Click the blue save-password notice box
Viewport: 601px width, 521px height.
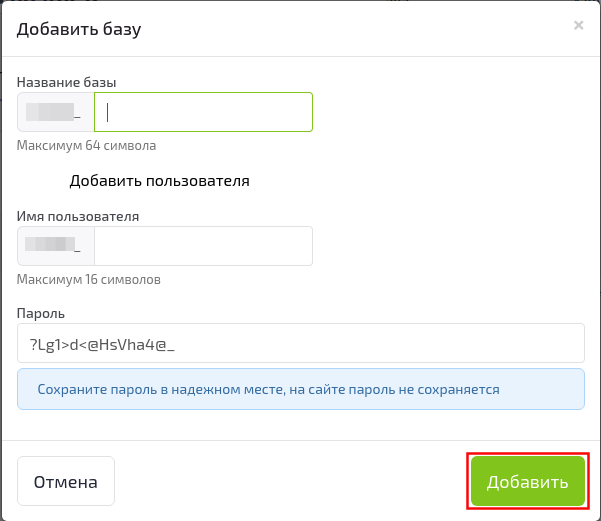coord(300,389)
